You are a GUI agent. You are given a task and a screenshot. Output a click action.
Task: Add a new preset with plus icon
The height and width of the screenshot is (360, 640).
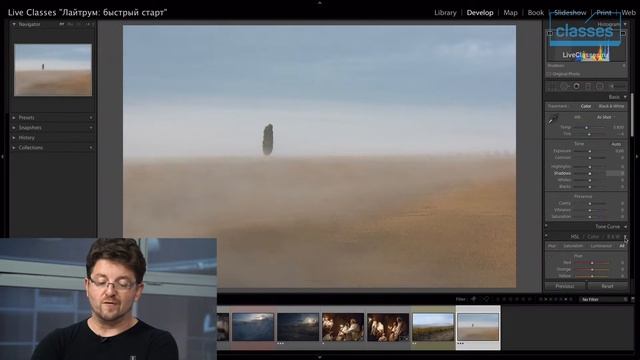(91, 118)
